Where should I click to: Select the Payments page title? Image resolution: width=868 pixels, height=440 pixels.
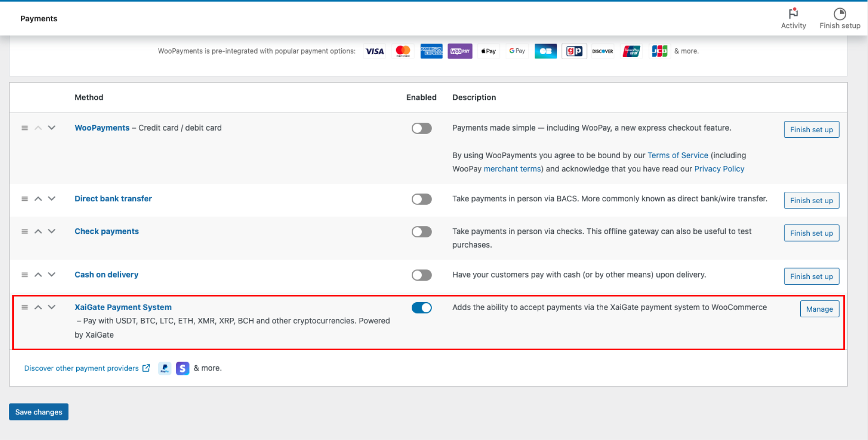[38, 18]
